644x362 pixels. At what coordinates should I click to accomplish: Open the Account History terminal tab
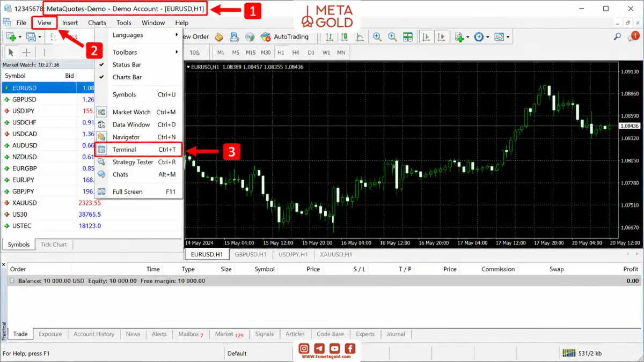(94, 334)
